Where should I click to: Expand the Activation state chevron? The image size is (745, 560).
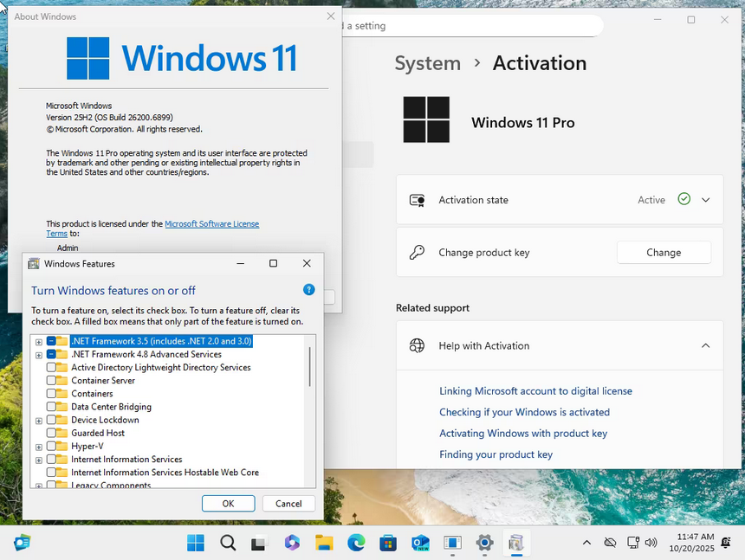[x=705, y=200]
